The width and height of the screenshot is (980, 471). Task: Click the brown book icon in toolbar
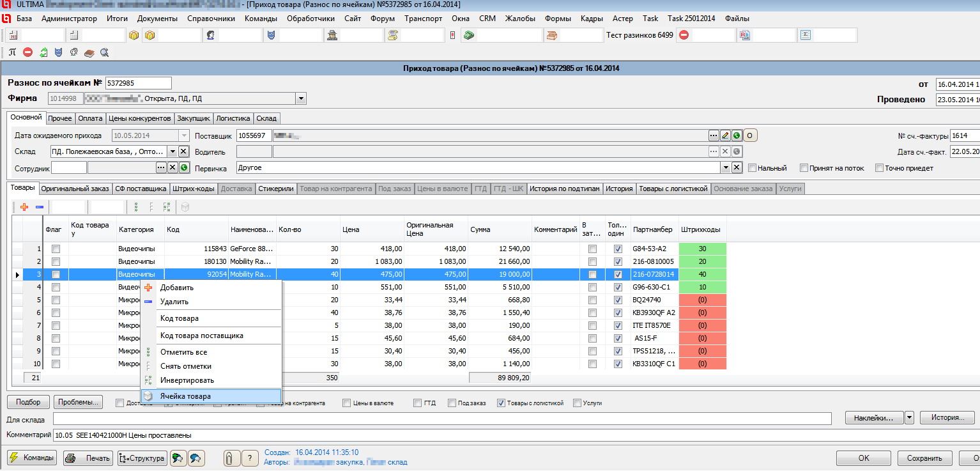[89, 52]
